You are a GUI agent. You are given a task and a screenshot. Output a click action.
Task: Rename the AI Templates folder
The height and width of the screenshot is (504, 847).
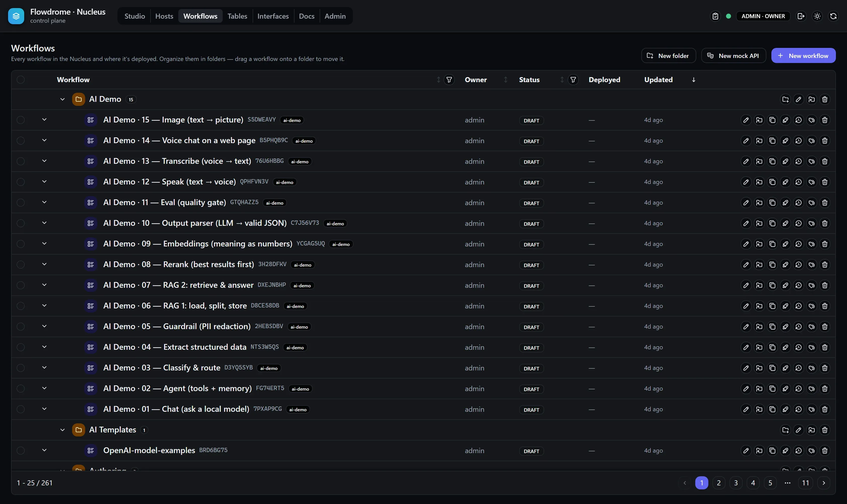[798, 430]
